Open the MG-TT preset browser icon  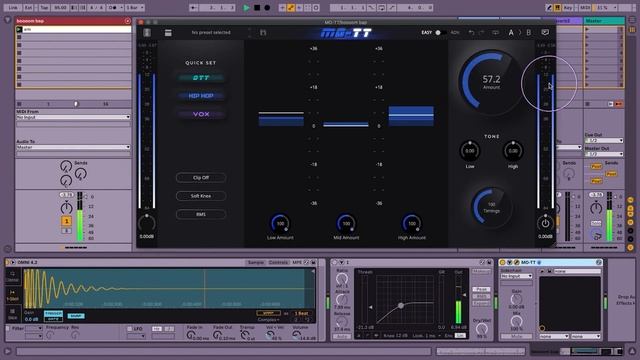point(147,33)
